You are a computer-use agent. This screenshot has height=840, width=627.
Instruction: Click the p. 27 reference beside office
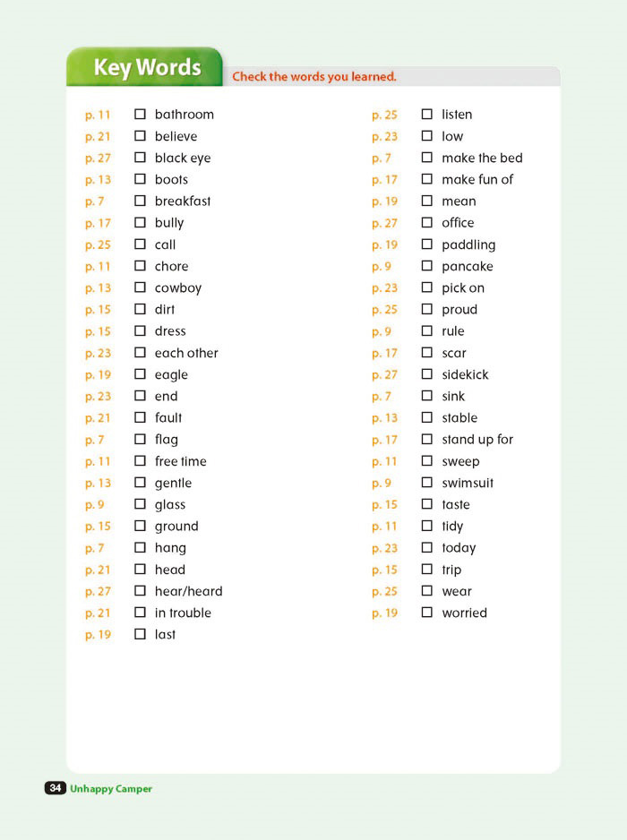click(x=385, y=223)
